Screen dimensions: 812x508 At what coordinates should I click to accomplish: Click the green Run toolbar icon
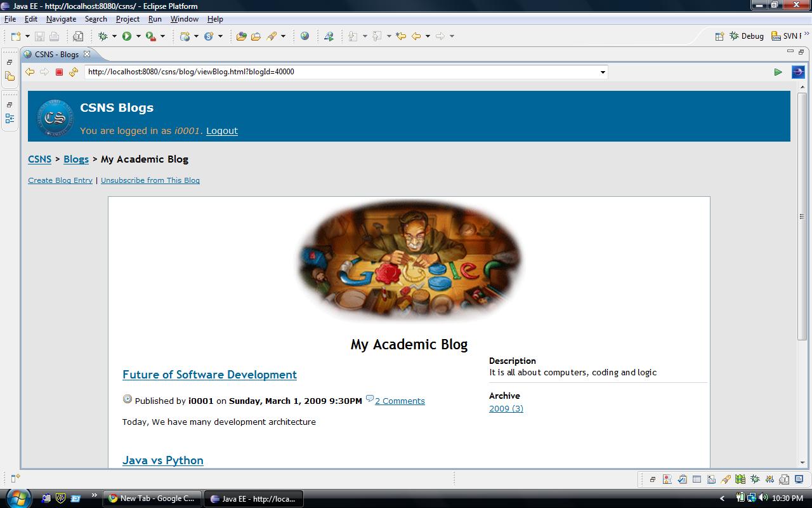[127, 36]
